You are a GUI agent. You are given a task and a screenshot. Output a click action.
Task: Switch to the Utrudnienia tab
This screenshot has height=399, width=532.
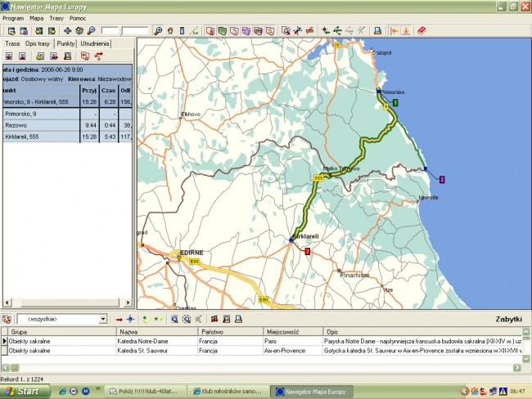(95, 43)
